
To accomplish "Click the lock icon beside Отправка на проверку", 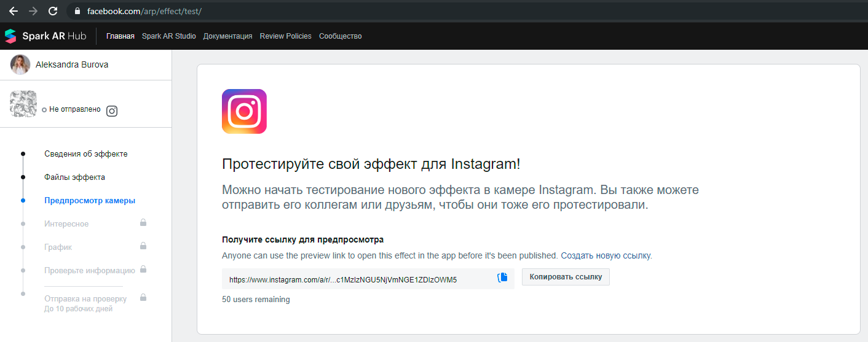I will (x=143, y=297).
